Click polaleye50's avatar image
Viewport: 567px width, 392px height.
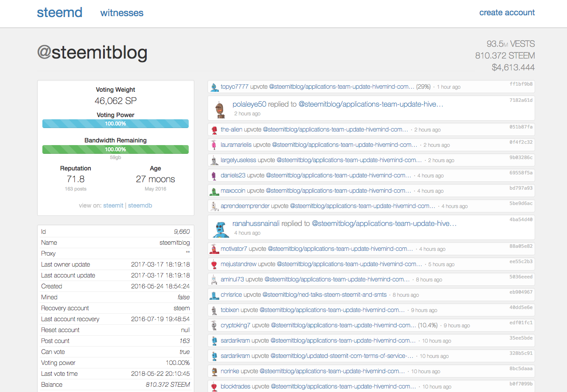[x=221, y=109]
